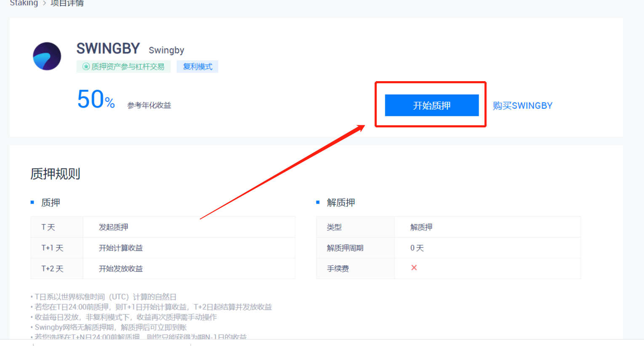Click the 质押规则 section title
644x346 pixels.
pos(55,174)
